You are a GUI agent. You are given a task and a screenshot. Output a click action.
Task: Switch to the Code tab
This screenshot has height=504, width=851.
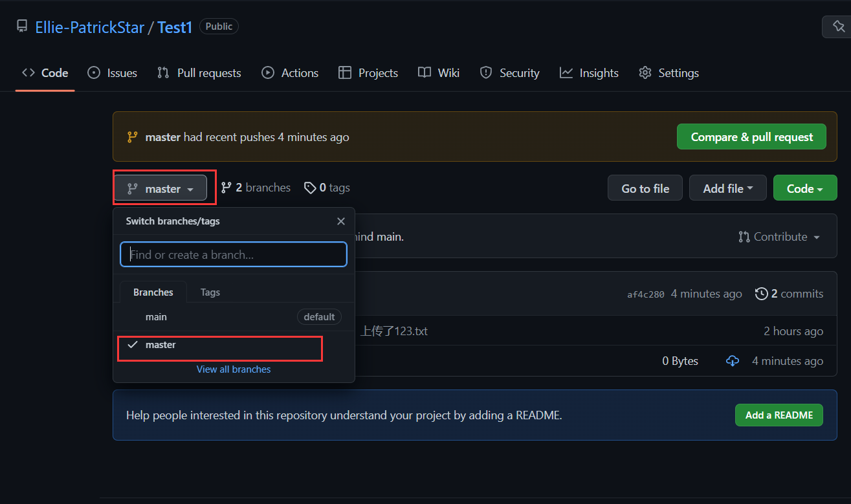tap(45, 73)
